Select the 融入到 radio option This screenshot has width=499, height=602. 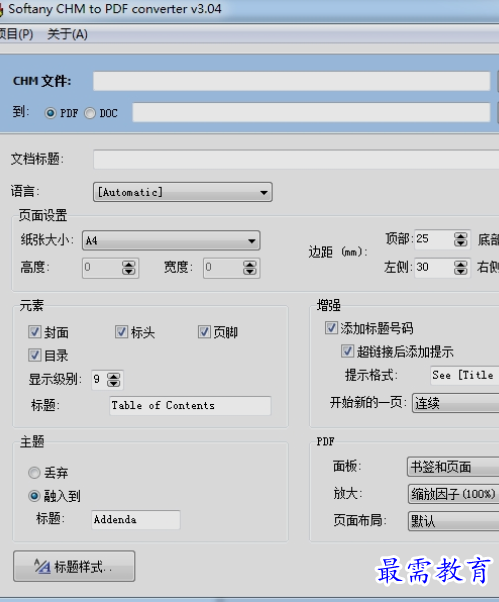pyautogui.click(x=34, y=496)
